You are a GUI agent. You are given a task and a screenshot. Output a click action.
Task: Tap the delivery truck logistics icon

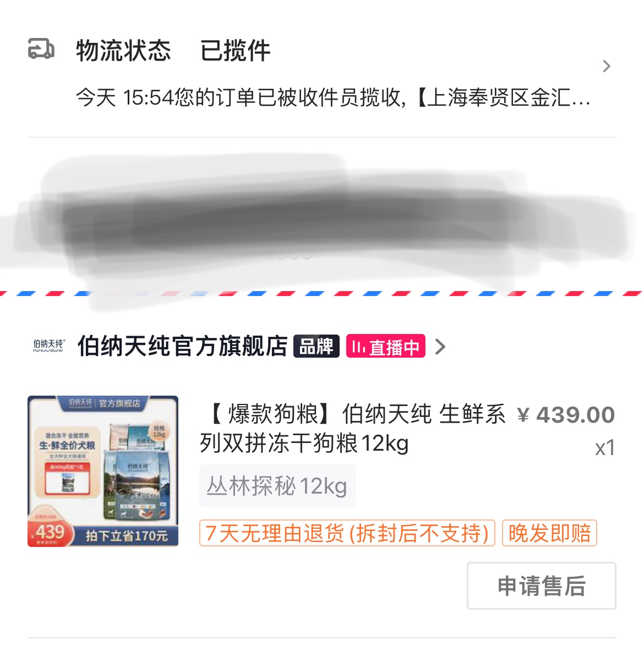(x=41, y=48)
